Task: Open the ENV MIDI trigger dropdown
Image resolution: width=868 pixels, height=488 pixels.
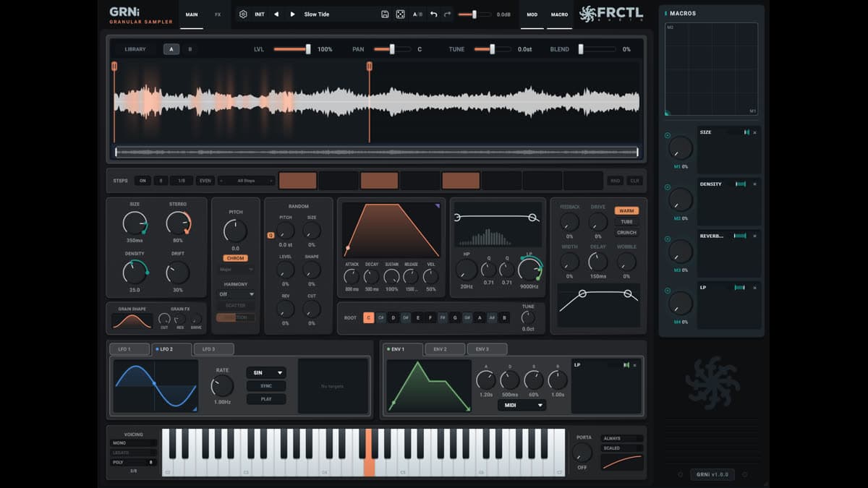Action: click(522, 406)
